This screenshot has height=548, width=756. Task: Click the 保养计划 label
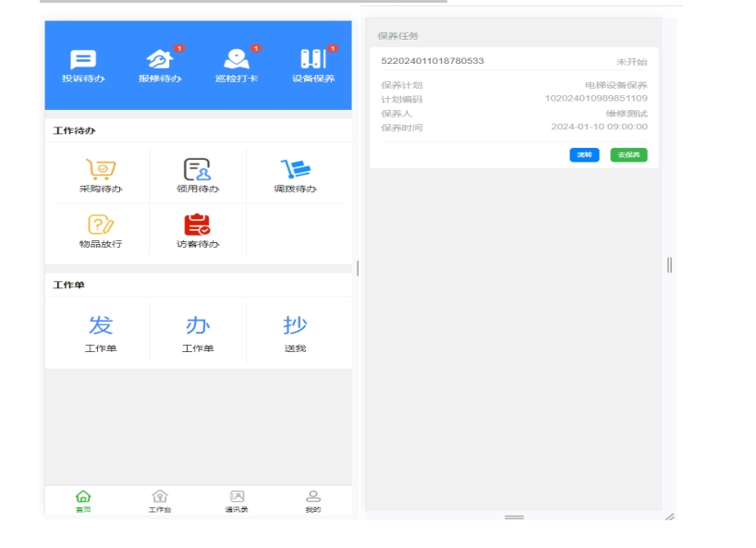click(x=402, y=85)
